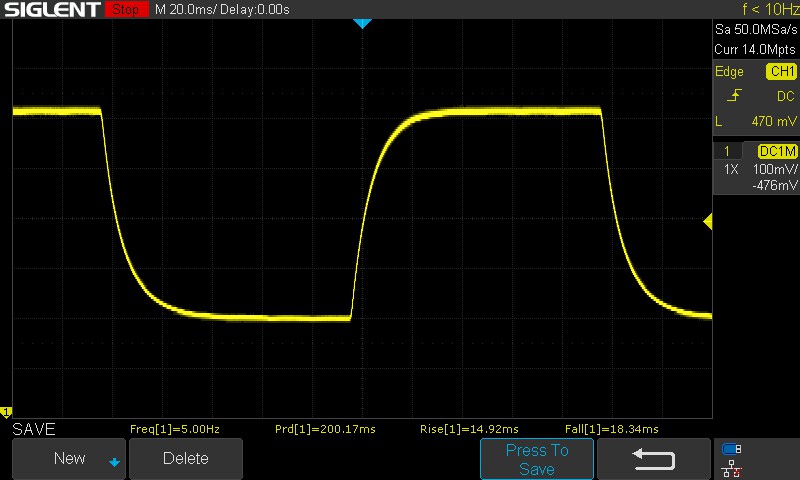Click the -476mV offset value
Screen dimensions: 800x480
click(774, 185)
